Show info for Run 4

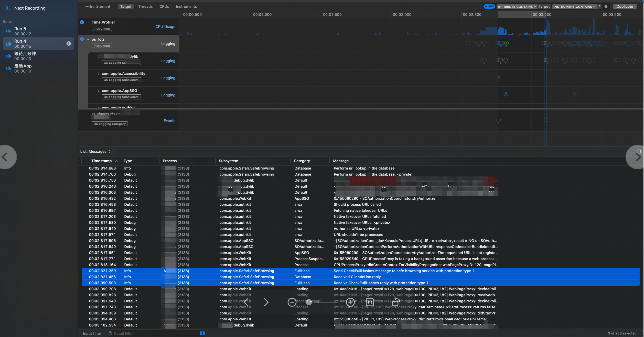(x=69, y=43)
